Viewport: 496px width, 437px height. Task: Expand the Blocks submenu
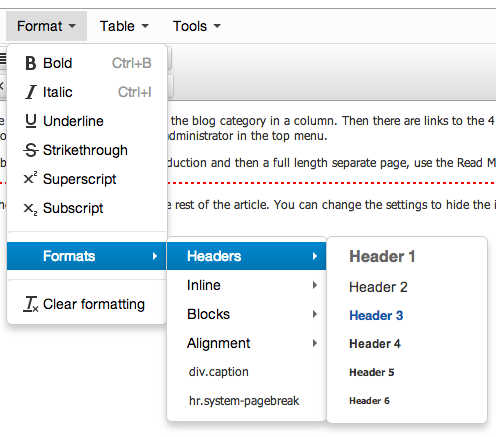[x=246, y=314]
